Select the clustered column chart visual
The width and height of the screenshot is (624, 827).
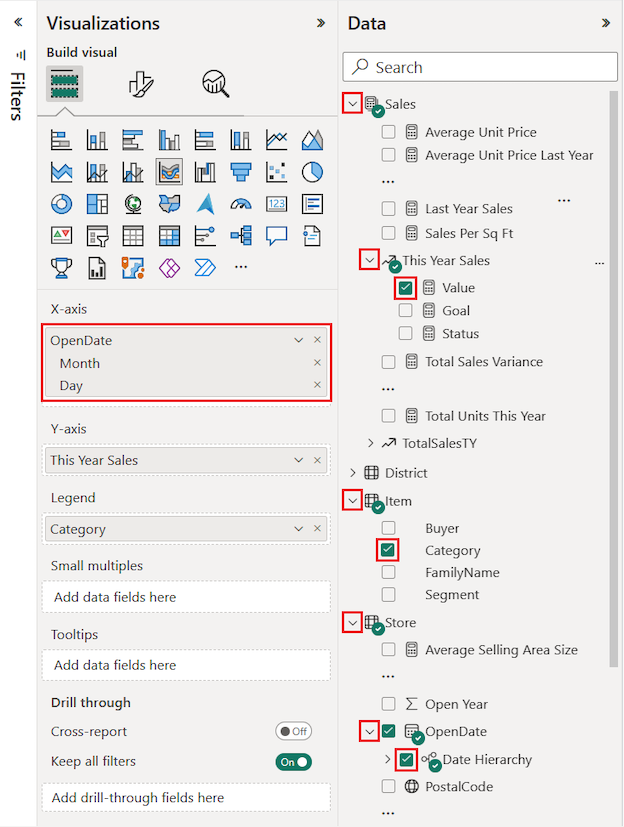pyautogui.click(x=169, y=140)
